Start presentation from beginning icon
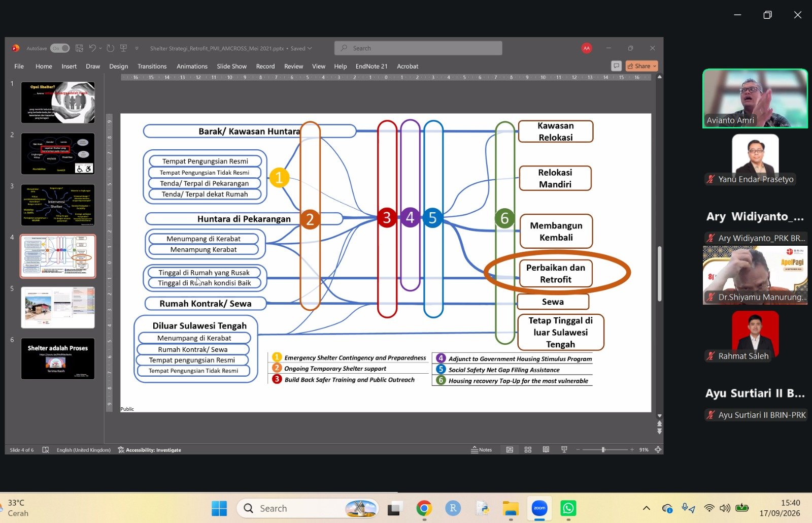812x523 pixels. (123, 48)
